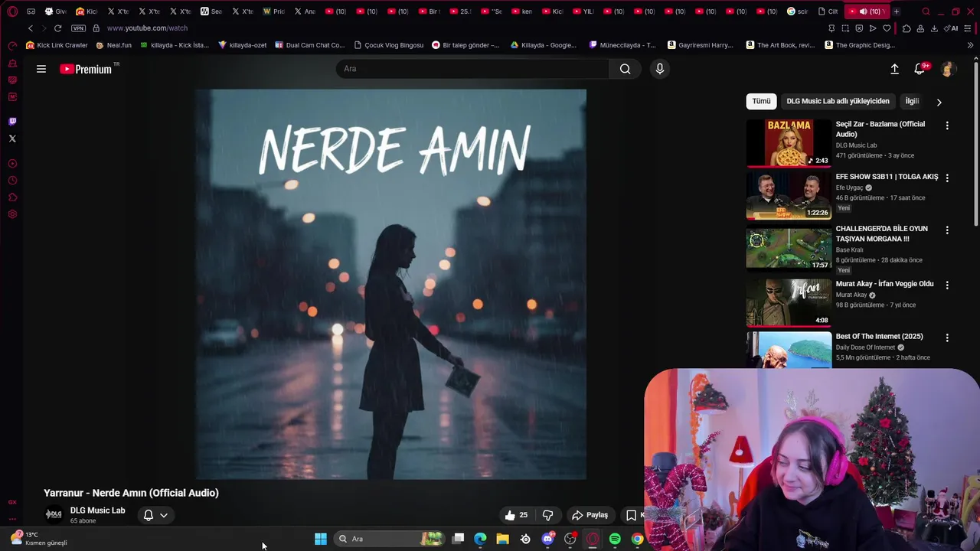
Task: Open The Art Book bookmark
Action: point(780,45)
